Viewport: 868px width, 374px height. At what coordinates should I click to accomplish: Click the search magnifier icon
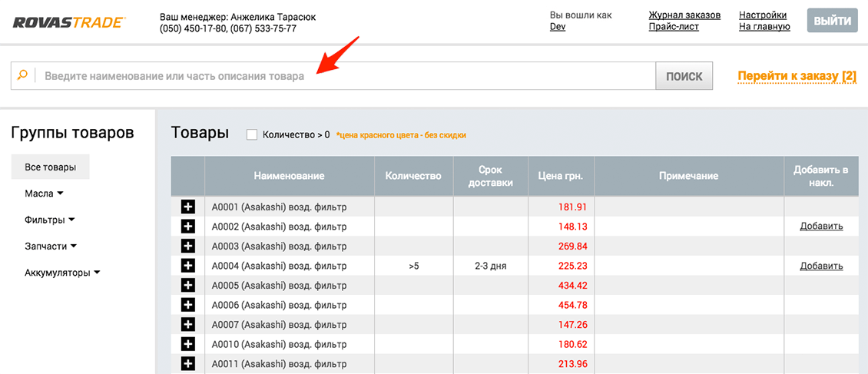point(23,76)
